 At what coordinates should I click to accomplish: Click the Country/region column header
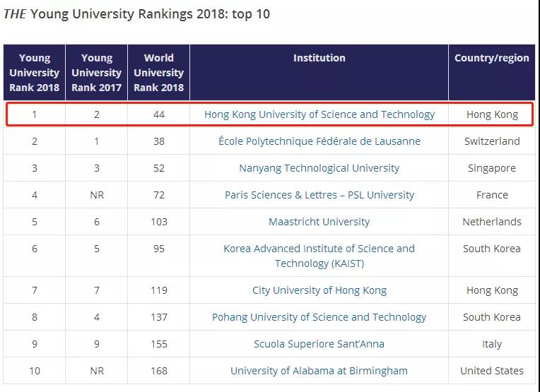pos(492,73)
